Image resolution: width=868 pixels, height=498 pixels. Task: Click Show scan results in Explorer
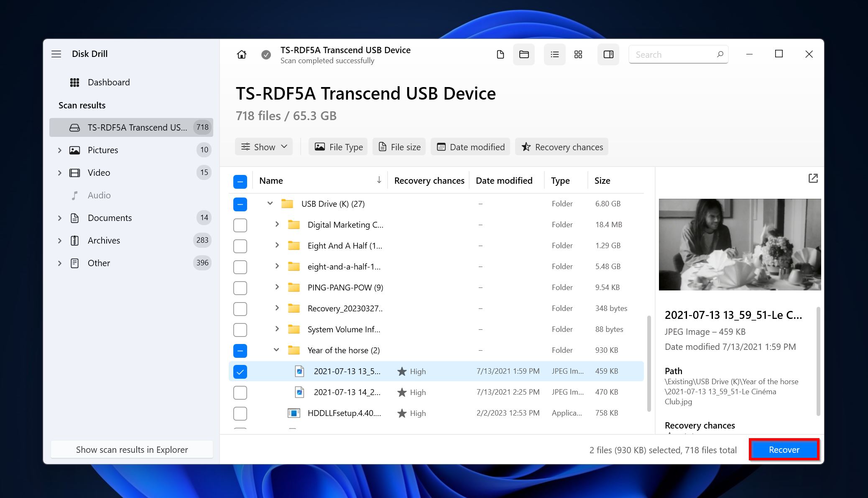point(132,450)
